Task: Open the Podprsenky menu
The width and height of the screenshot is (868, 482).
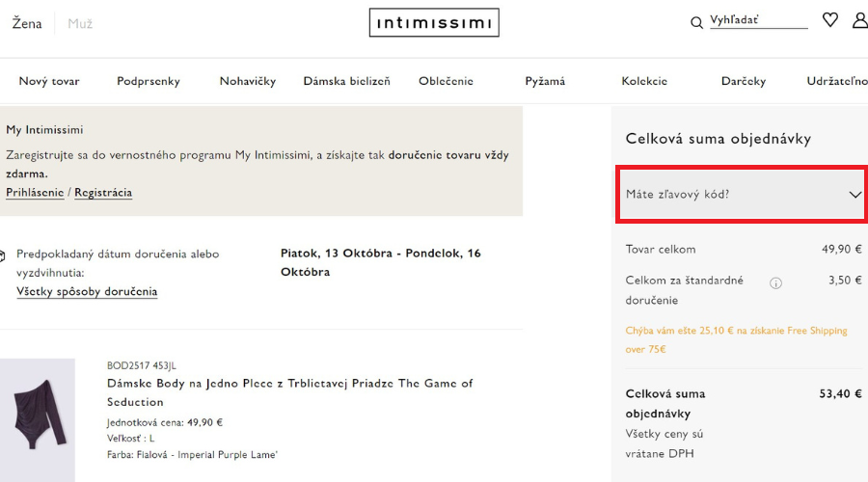Action: click(149, 81)
